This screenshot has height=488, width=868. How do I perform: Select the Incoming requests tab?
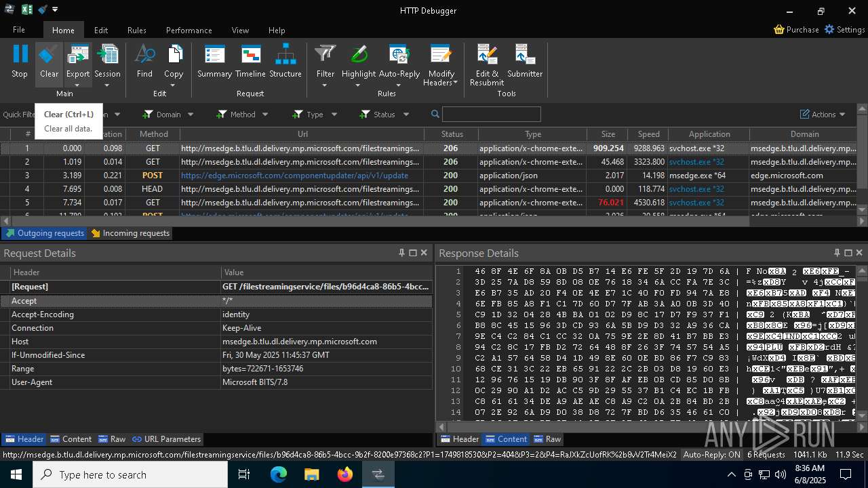[130, 233]
